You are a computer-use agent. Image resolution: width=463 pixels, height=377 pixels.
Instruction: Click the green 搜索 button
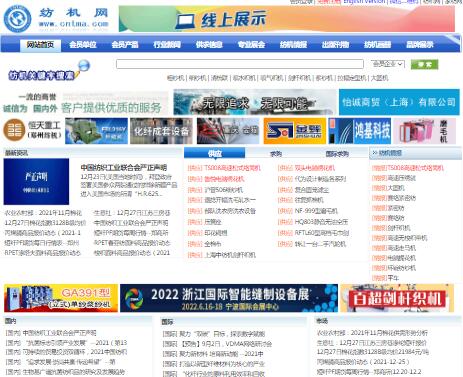click(424, 64)
